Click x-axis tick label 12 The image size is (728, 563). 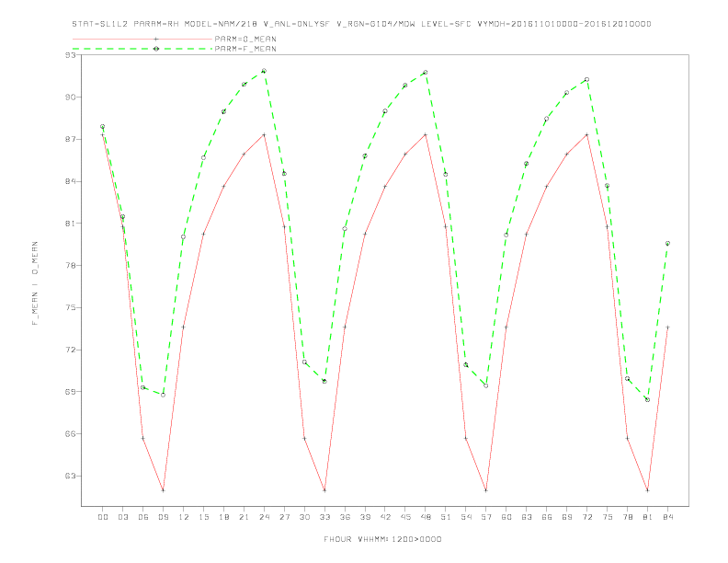pos(184,517)
